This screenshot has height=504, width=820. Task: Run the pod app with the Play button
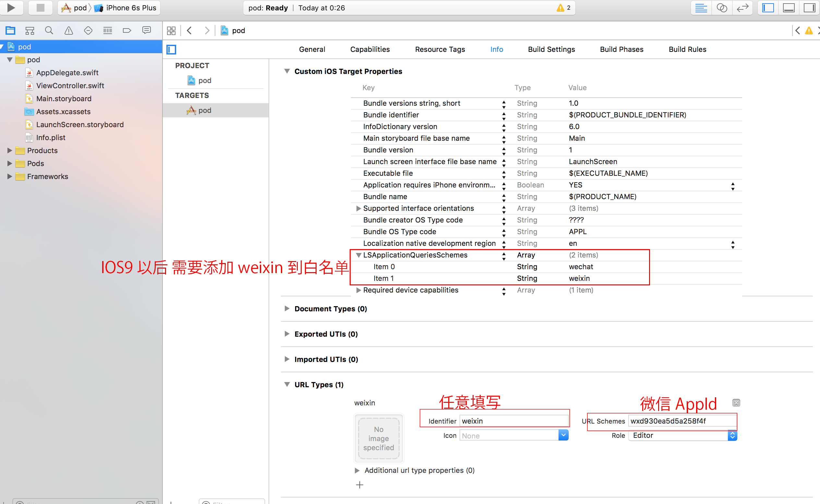[x=11, y=8]
